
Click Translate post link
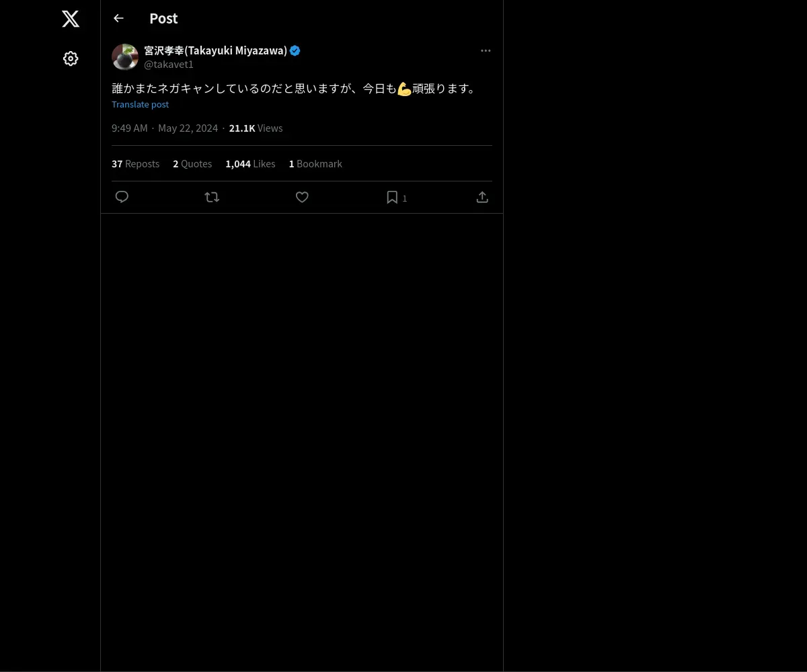140,104
